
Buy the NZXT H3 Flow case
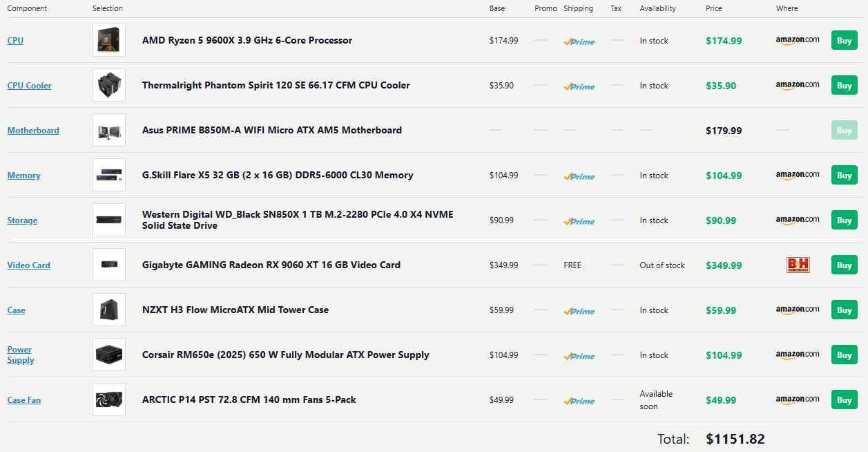844,310
